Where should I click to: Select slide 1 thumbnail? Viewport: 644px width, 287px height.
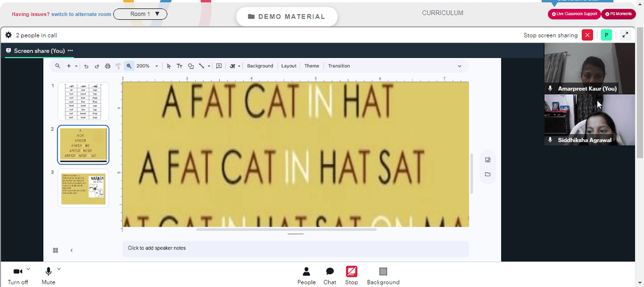tap(83, 101)
